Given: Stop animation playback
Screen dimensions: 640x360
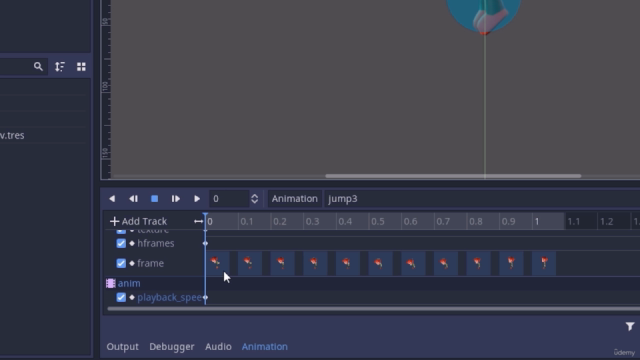Looking at the screenshot, I should click(154, 199).
